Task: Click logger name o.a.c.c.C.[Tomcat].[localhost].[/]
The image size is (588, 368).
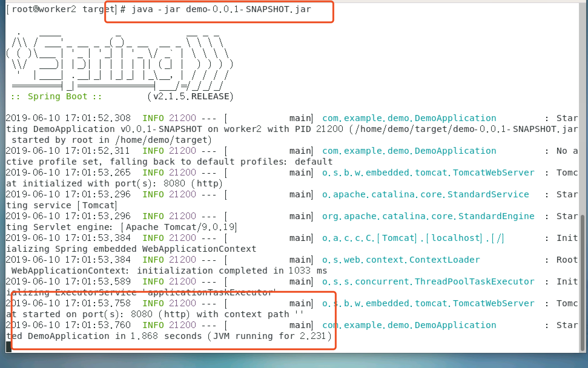Action: tap(413, 238)
